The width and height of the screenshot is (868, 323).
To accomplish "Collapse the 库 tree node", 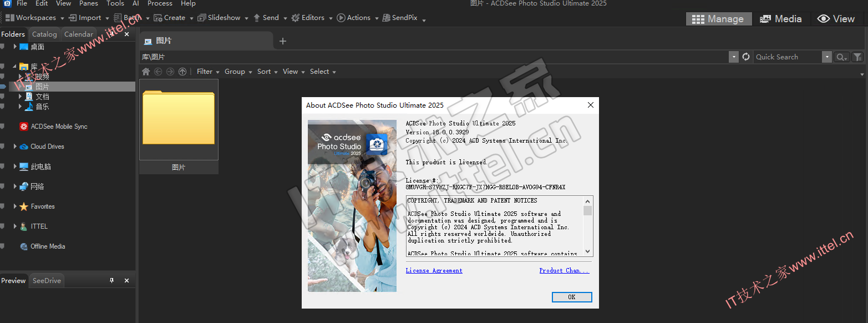I will click(x=15, y=67).
